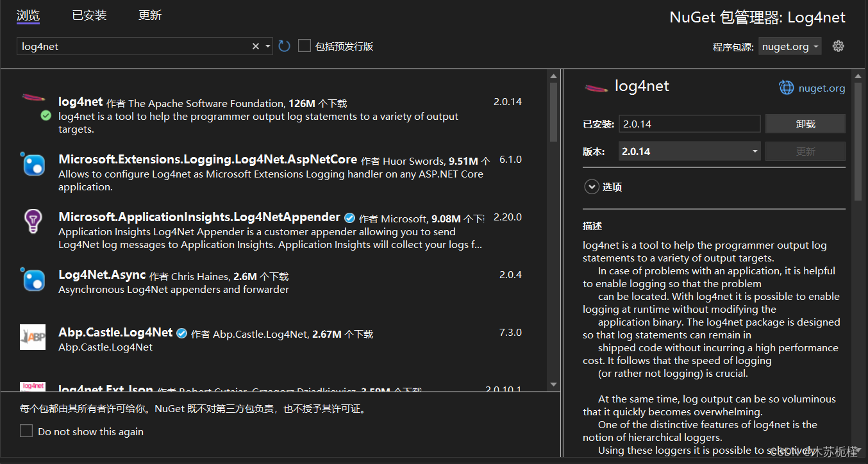Screen dimensions: 868x464
Task: Switch to the 更新 tab
Action: click(x=149, y=15)
